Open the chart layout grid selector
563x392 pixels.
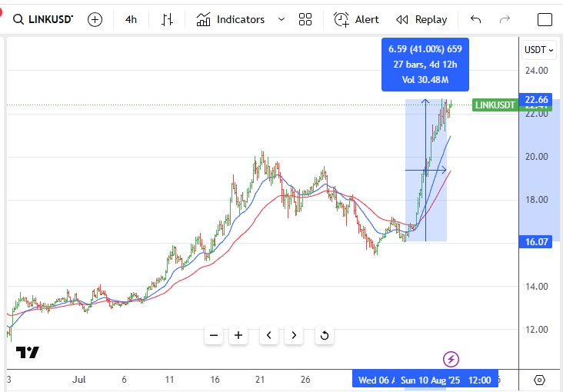[305, 19]
